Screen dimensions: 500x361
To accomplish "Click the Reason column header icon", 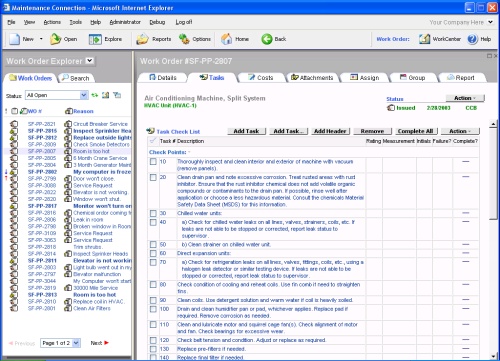I will (x=69, y=111).
